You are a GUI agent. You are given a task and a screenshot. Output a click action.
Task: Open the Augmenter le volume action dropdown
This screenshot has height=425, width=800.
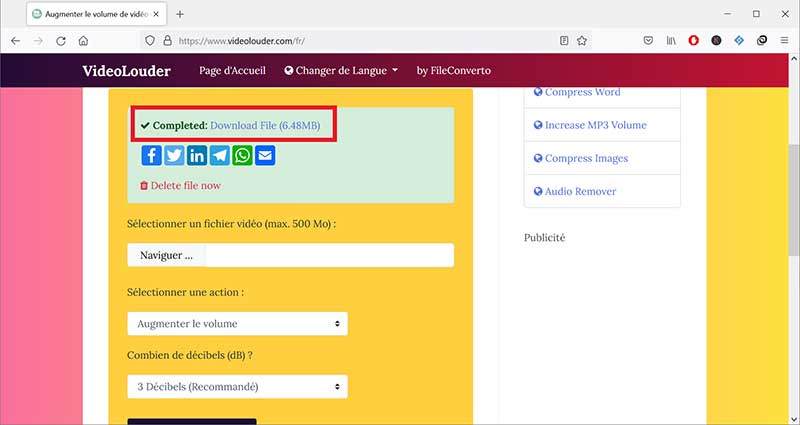point(237,323)
